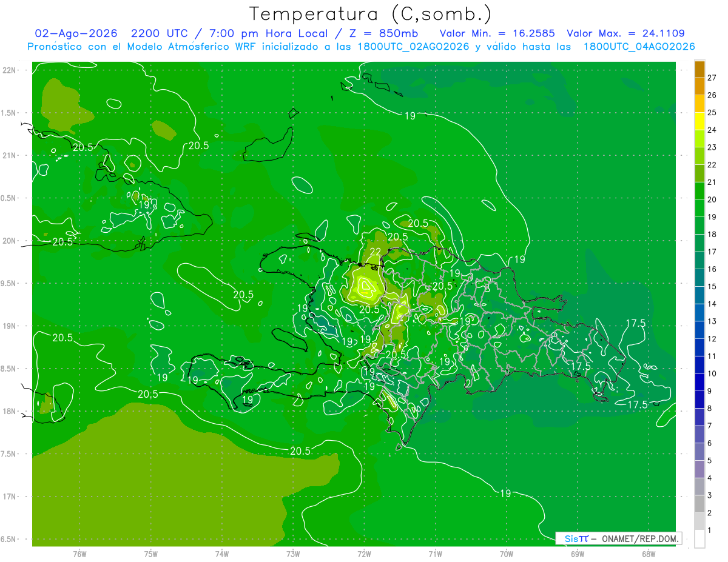The width and height of the screenshot is (728, 562).
Task: Click the color scale value '4'
Action: pyautogui.click(x=709, y=478)
